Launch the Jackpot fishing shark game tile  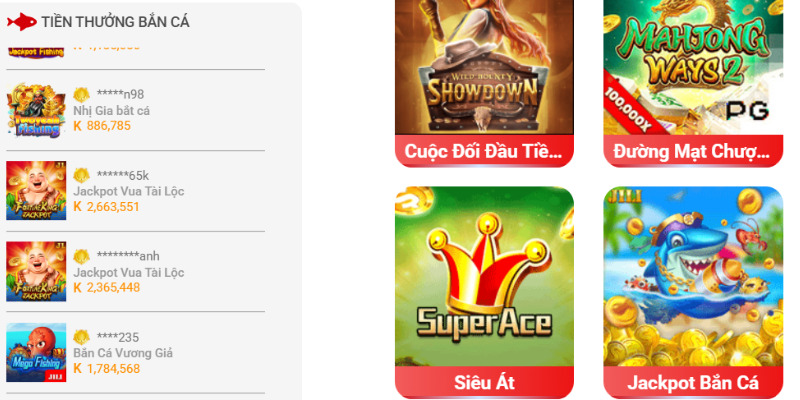coord(693,276)
